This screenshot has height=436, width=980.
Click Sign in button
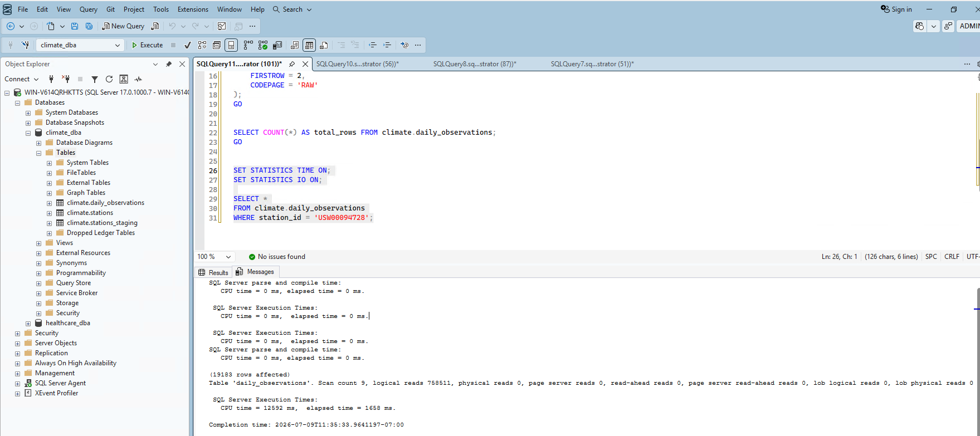896,9
